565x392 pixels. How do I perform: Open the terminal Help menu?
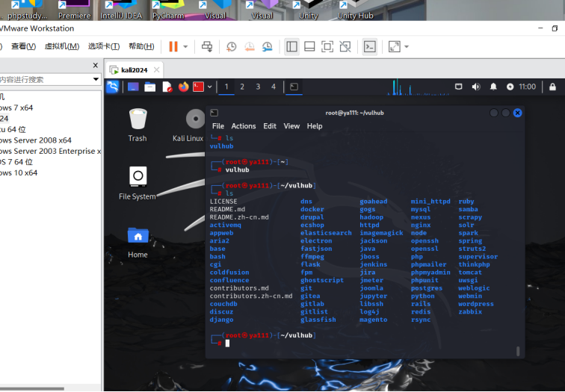point(315,126)
